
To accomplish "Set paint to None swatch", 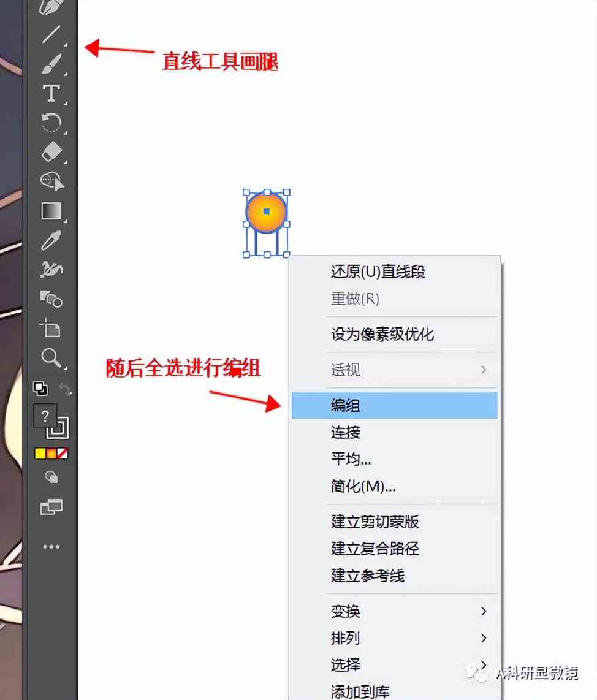I will [63, 454].
